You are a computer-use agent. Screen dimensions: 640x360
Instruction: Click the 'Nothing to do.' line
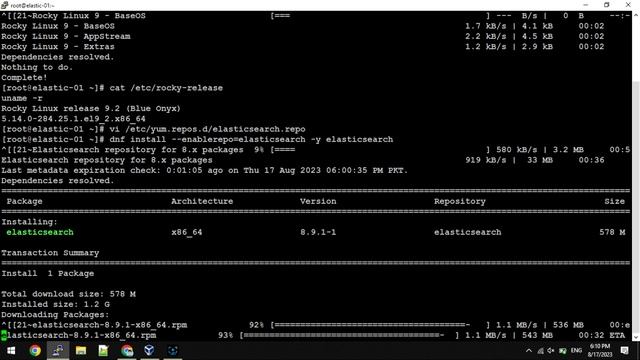pyautogui.click(x=37, y=67)
